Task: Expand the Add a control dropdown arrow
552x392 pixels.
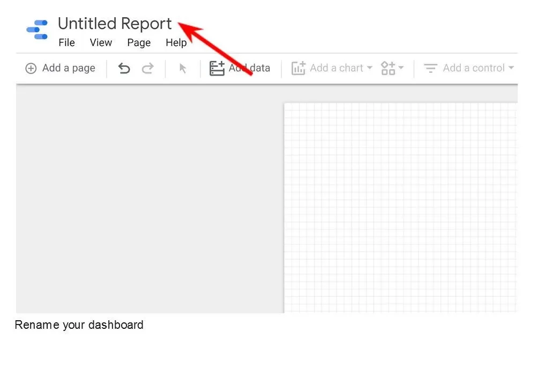Action: (x=511, y=67)
